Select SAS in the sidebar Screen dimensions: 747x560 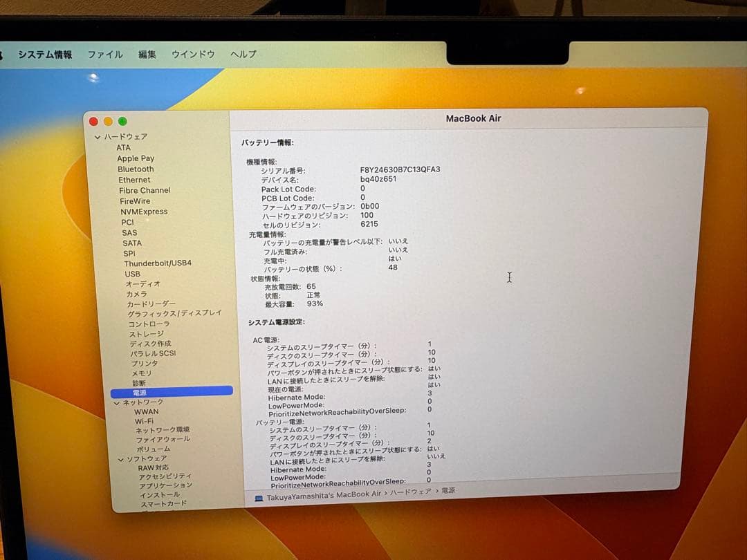(x=129, y=233)
